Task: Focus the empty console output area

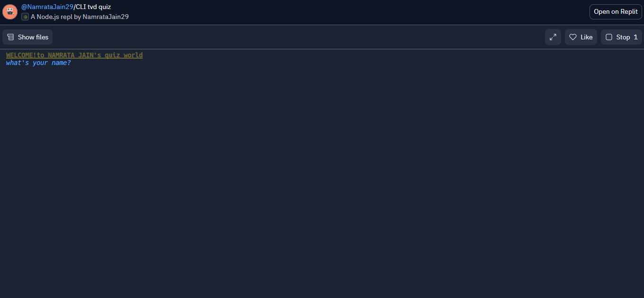Action: pos(322,180)
